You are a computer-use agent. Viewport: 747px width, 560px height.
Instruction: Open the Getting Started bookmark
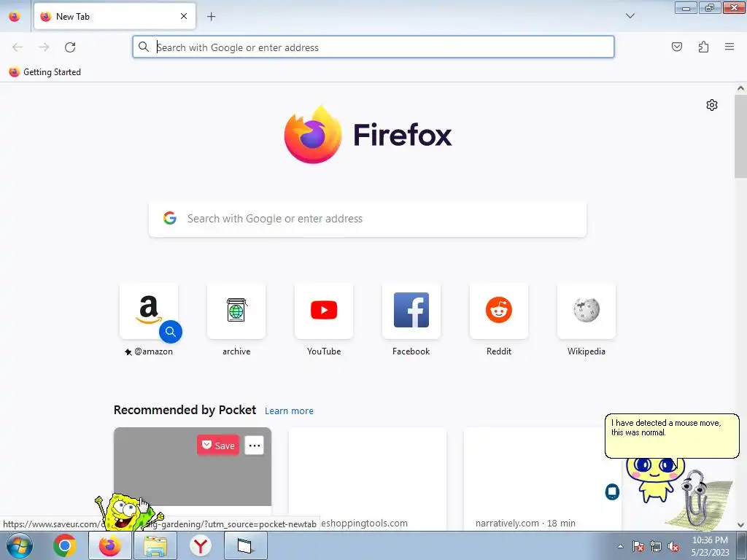pos(44,72)
